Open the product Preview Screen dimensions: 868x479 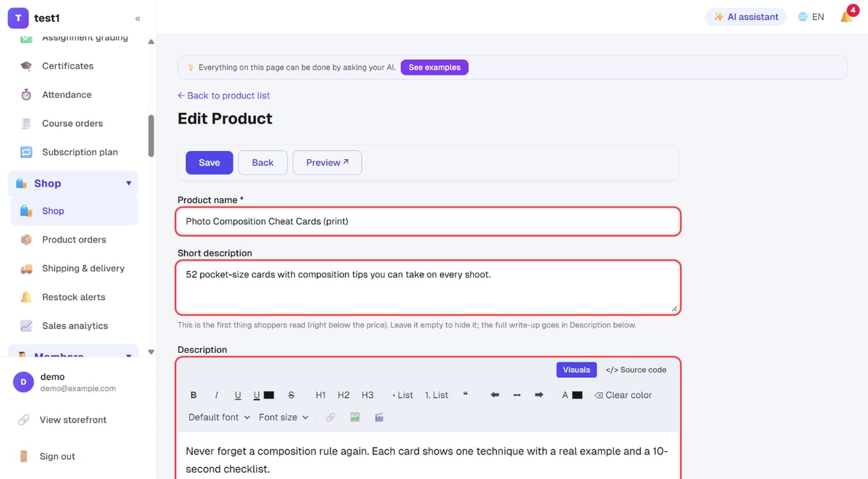tap(327, 163)
